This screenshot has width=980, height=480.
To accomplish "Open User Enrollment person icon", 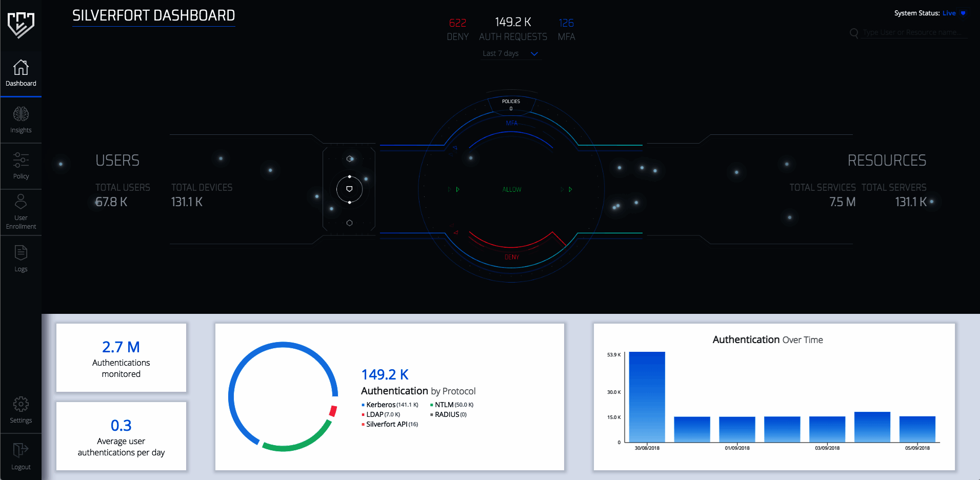I will 21,202.
